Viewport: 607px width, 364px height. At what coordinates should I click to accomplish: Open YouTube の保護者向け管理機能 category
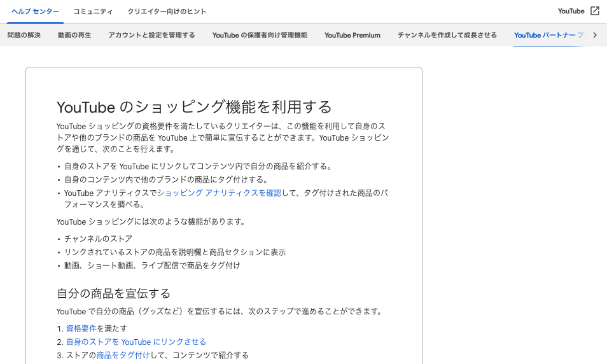(260, 35)
